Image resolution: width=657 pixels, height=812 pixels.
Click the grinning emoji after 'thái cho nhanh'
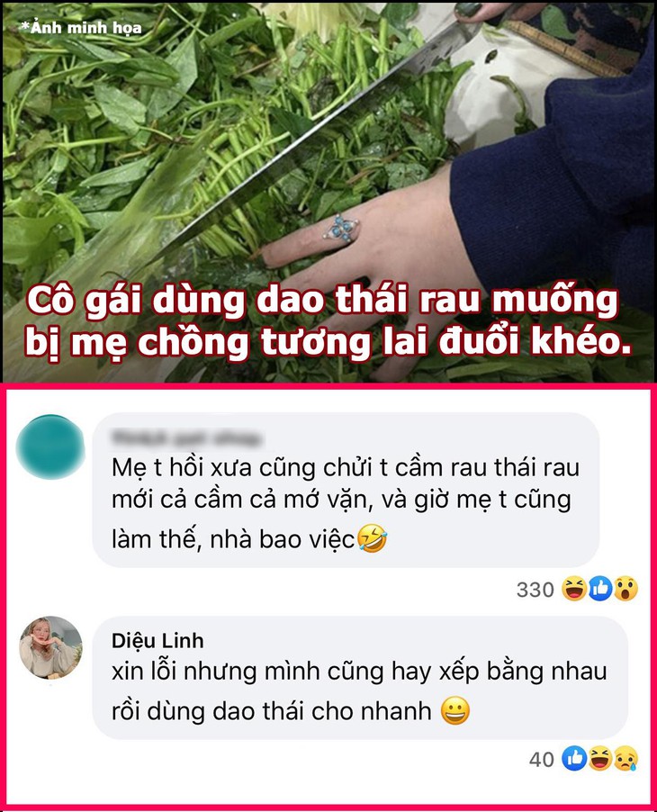pyautogui.click(x=455, y=710)
